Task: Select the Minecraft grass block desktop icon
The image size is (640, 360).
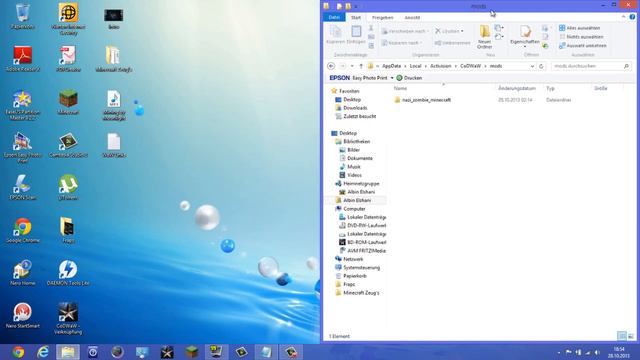Action: (68, 102)
